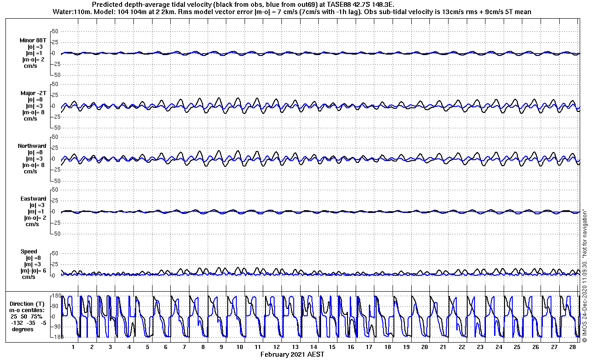Click the '|m-o|= 2' value under Minor 88T

(33, 60)
